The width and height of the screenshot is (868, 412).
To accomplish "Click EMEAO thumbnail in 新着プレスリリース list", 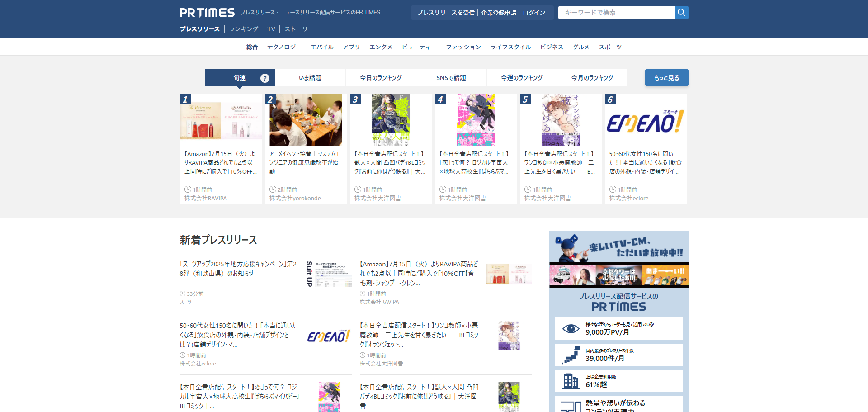I will coord(329,336).
